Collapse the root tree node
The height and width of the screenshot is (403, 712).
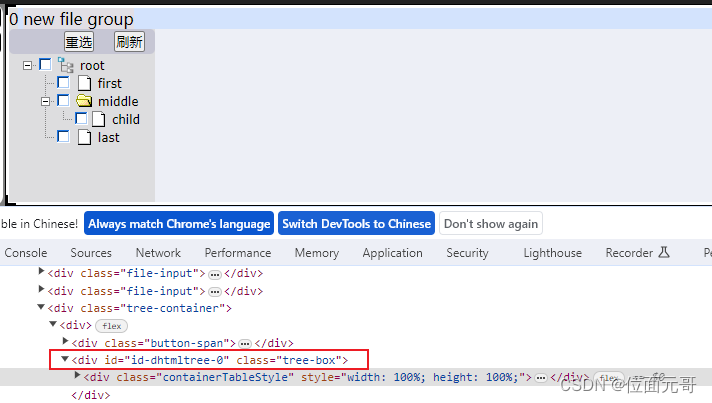(27, 66)
